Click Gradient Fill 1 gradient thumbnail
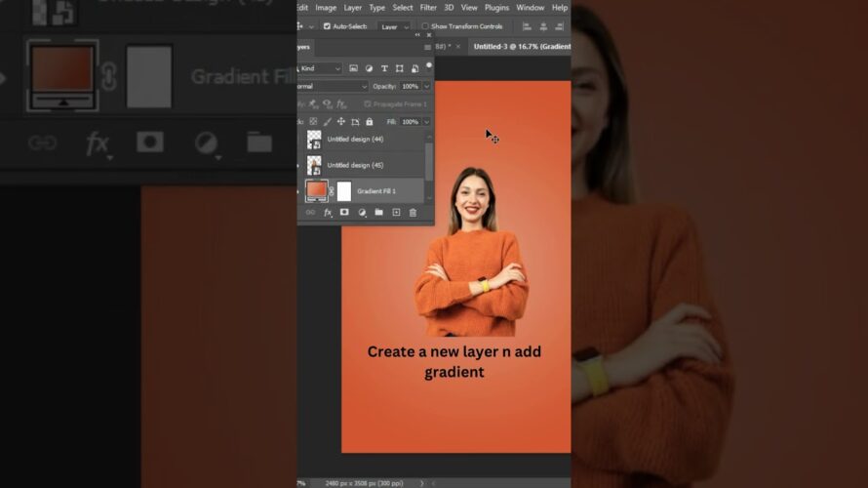The image size is (868, 488). (x=316, y=190)
